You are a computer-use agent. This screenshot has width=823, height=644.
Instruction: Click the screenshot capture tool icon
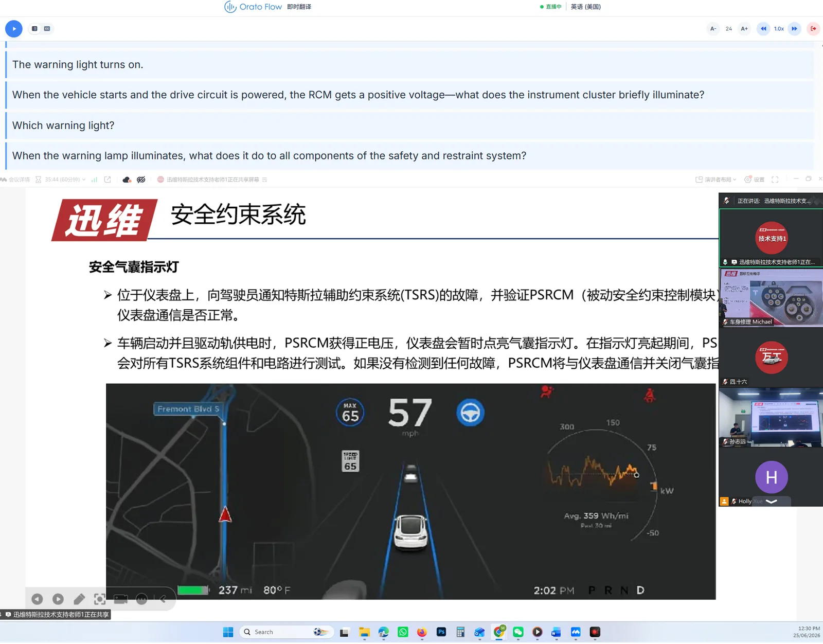pos(100,599)
